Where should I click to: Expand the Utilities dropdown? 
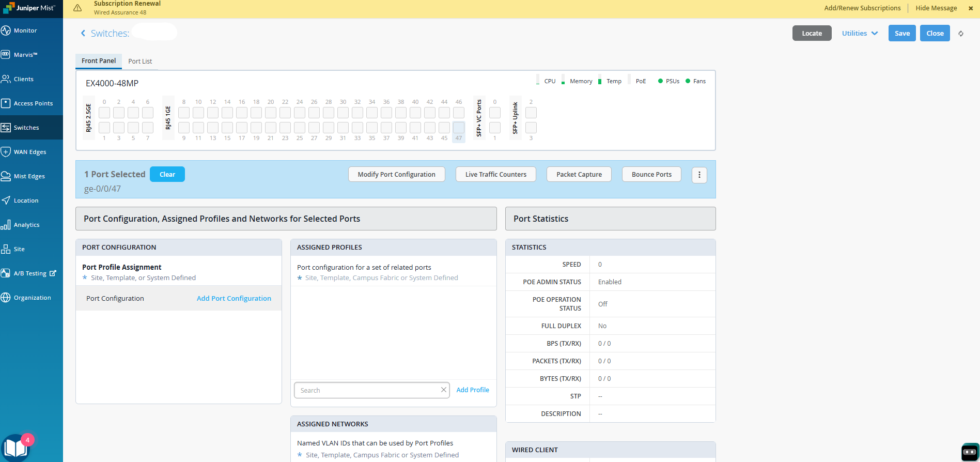860,34
